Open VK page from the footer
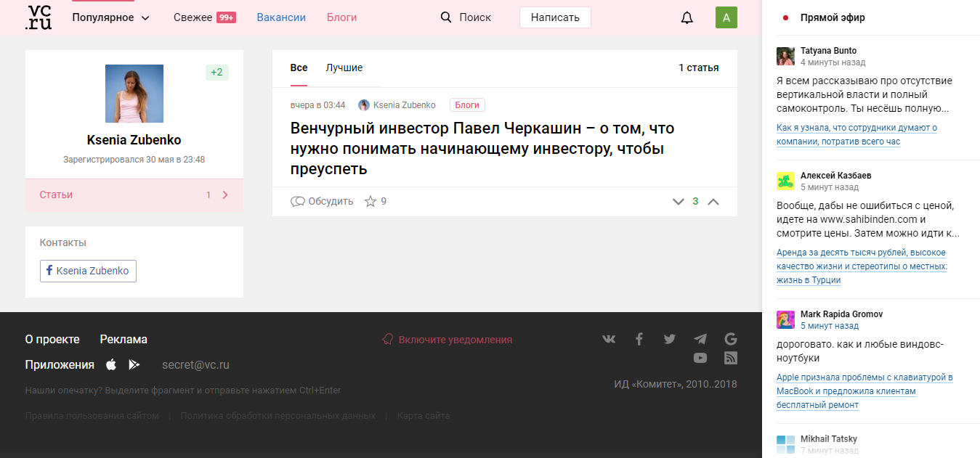 609,338
